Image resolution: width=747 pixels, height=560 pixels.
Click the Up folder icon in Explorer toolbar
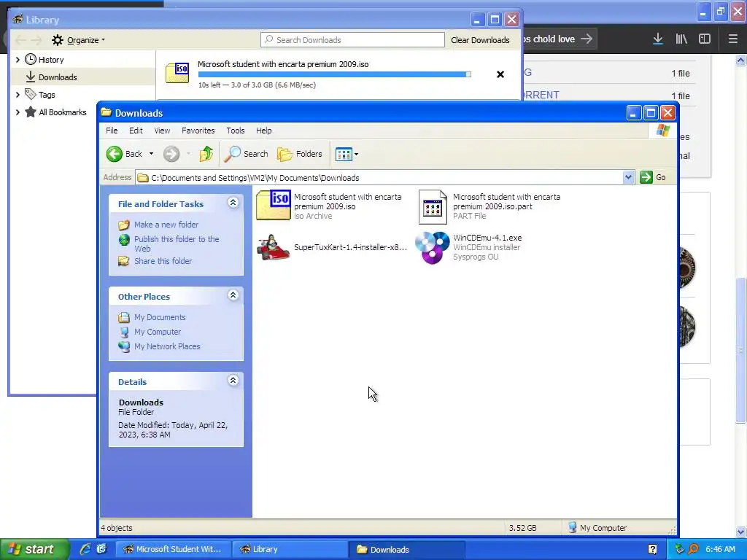[x=206, y=154]
